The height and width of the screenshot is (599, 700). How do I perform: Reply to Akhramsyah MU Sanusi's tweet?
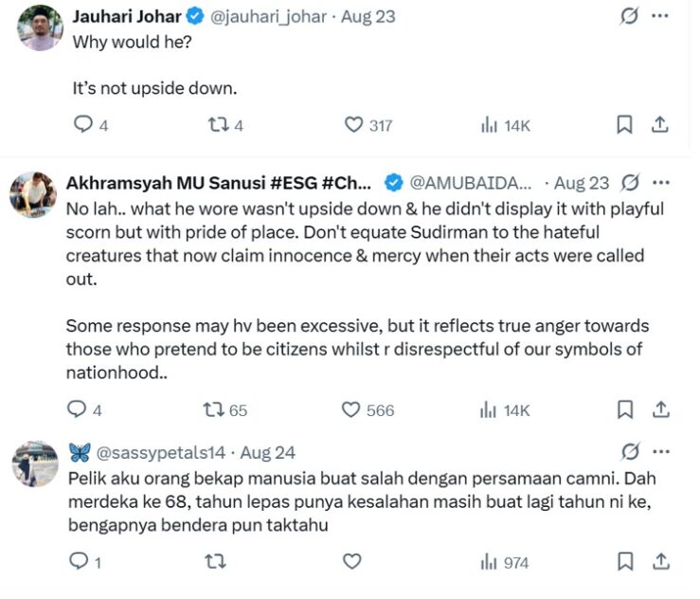78,409
